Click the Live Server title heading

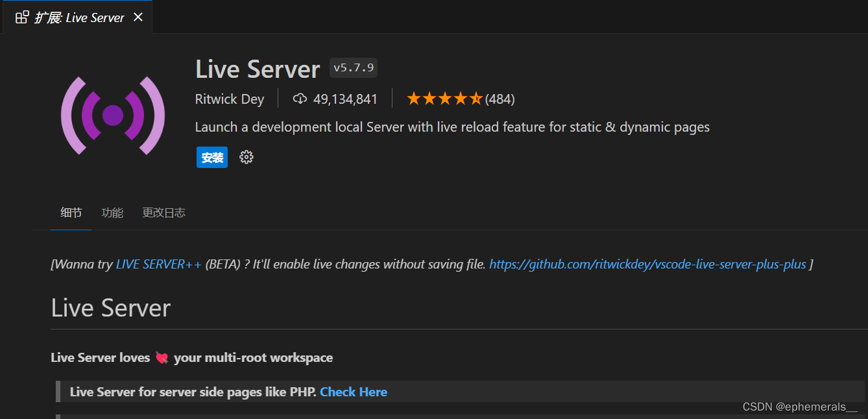(258, 69)
